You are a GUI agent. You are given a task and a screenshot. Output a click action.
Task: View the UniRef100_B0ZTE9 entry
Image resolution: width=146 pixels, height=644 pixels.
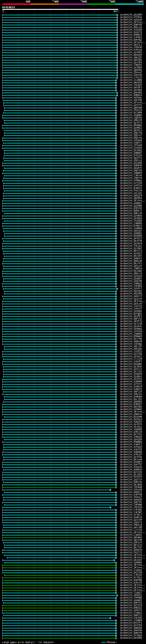[131, 625]
